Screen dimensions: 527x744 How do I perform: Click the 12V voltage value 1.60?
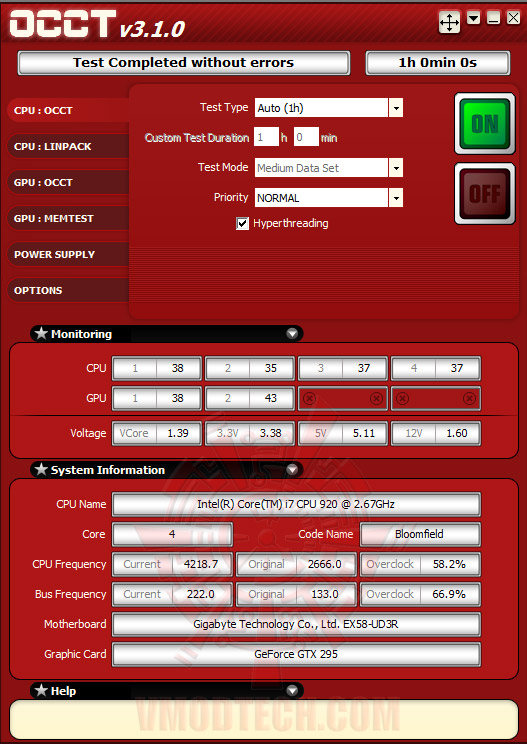(x=457, y=433)
